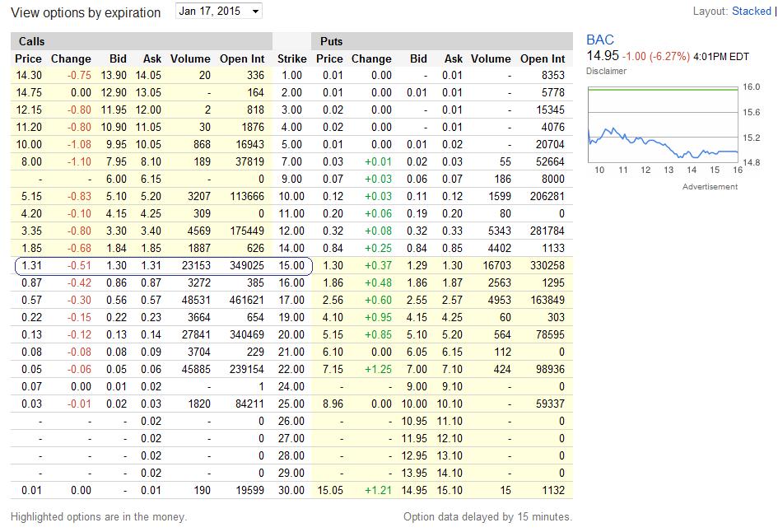Click put change +1.25 at strike 22.00
The width and height of the screenshot is (778, 532).
(x=378, y=369)
